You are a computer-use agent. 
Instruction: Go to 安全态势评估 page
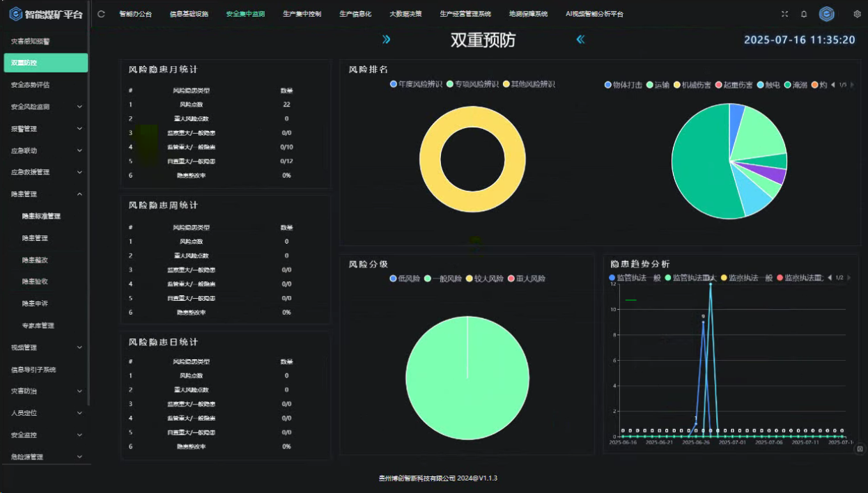30,85
